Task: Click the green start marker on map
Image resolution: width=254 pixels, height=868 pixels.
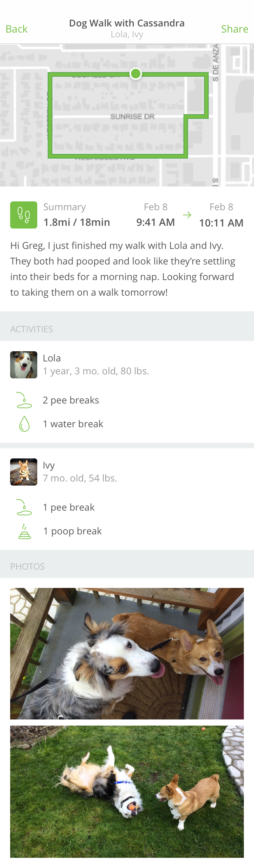Action: pos(136,74)
